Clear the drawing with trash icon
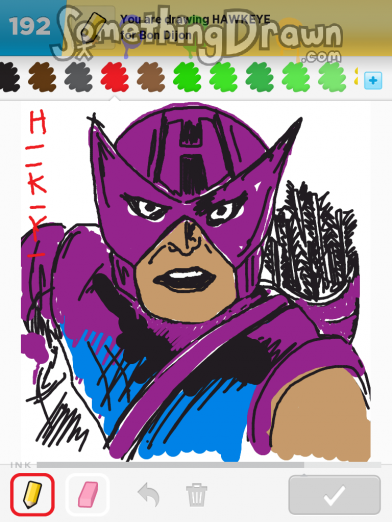This screenshot has width=392, height=522. (x=196, y=495)
